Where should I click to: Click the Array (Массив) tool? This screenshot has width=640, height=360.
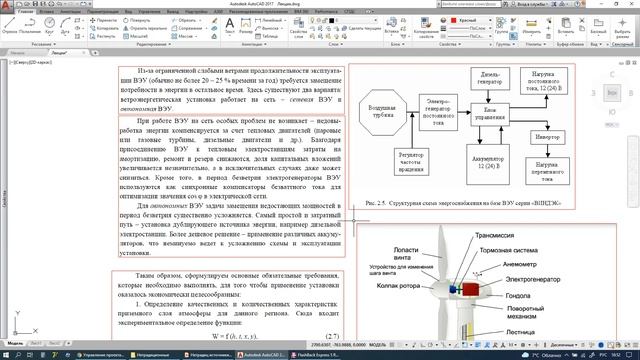click(182, 36)
